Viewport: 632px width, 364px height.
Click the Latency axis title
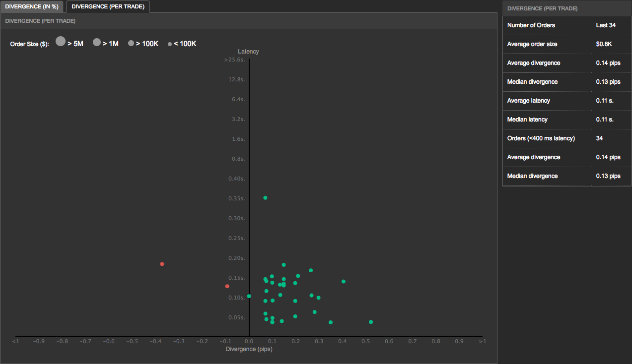pos(248,52)
